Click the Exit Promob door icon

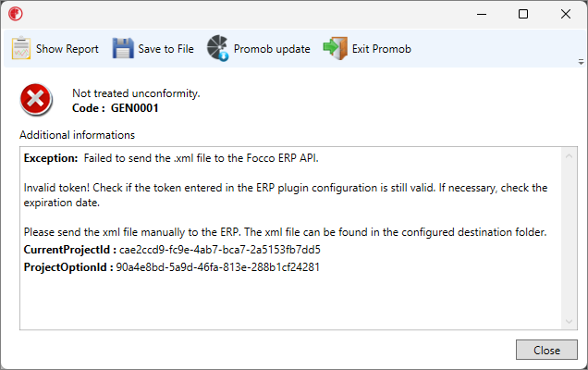[x=336, y=48]
